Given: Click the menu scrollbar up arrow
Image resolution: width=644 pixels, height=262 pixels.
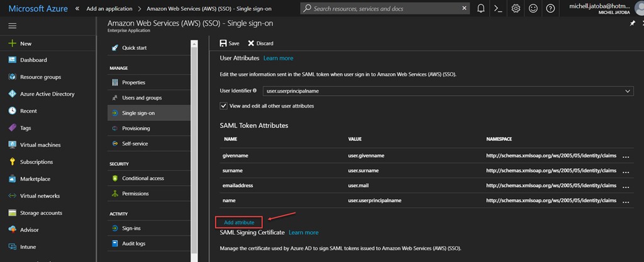Looking at the screenshot, I should tap(194, 43).
